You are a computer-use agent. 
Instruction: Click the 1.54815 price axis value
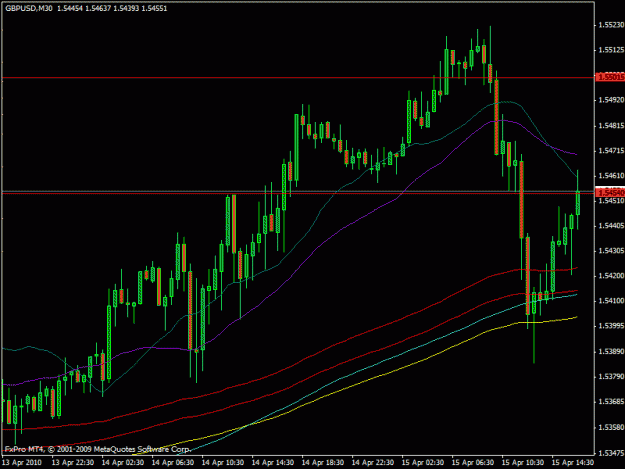pos(611,126)
